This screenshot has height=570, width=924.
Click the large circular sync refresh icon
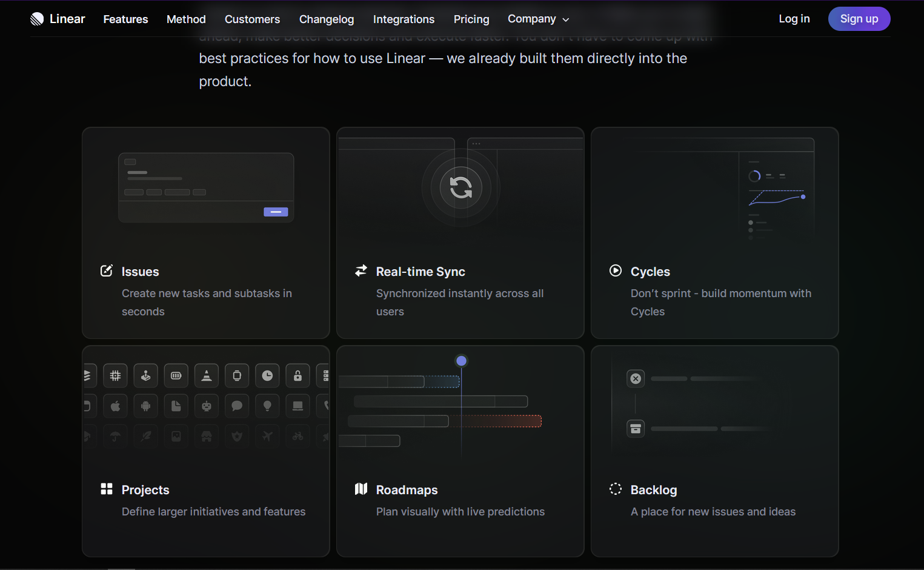(461, 187)
